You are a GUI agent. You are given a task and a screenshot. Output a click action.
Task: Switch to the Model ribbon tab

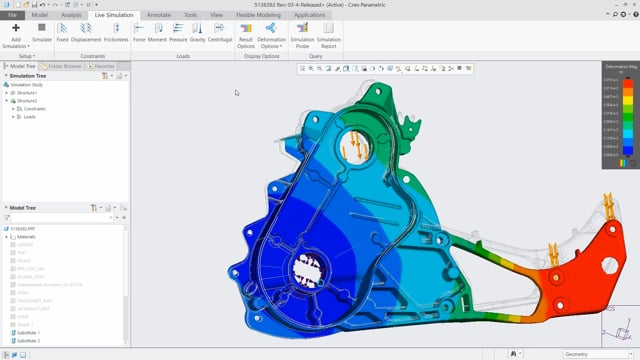point(40,15)
